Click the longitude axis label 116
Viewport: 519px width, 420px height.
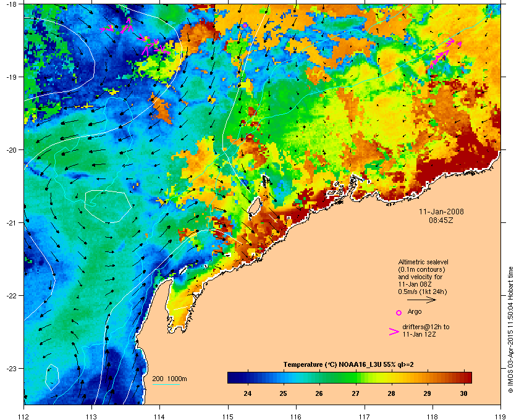[295, 416]
